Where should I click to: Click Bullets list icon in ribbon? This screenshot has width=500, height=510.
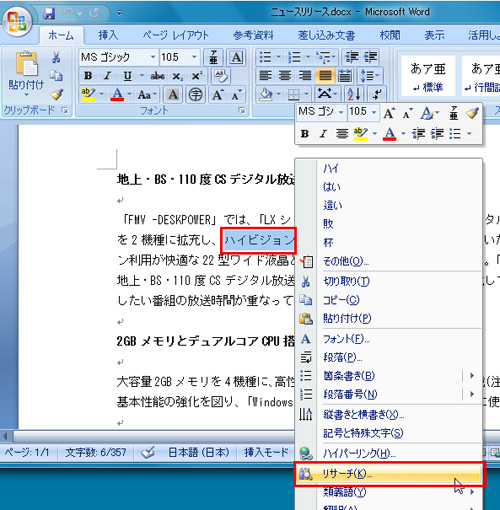265,57
